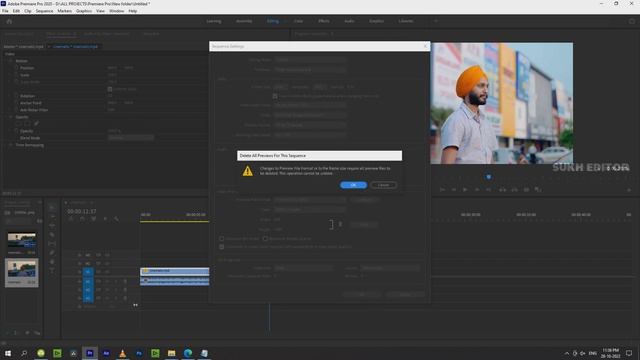Screen dimensions: 640x360
Task: Select the Razor tool
Action: click(52, 235)
